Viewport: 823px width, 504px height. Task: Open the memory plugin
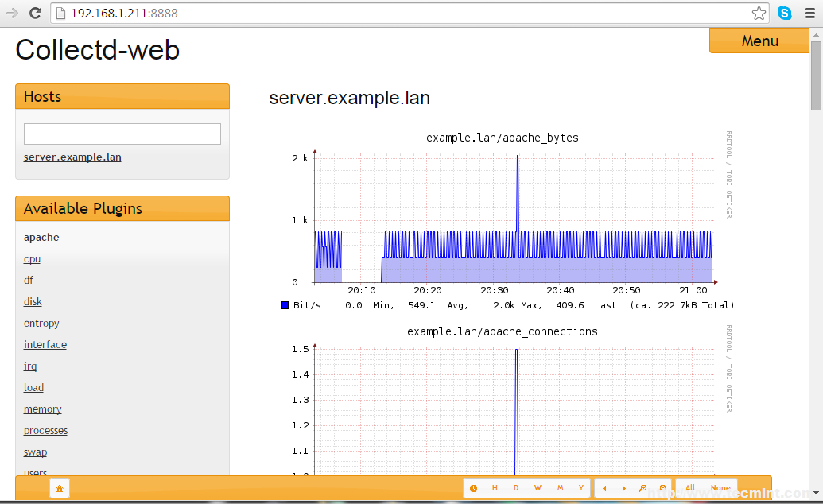coord(42,409)
